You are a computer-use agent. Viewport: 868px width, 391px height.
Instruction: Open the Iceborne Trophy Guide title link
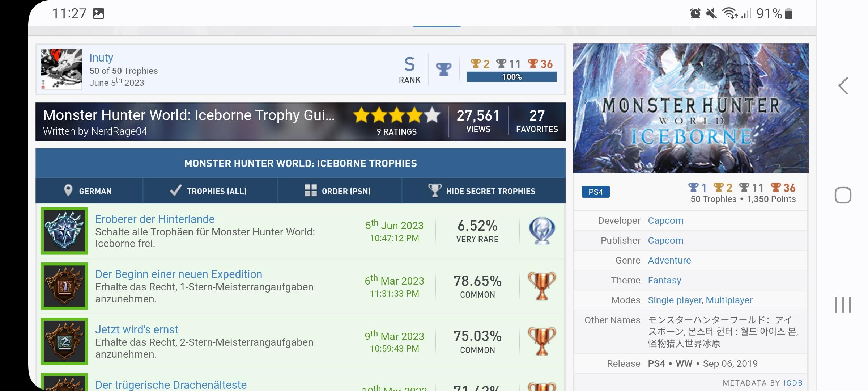point(188,115)
